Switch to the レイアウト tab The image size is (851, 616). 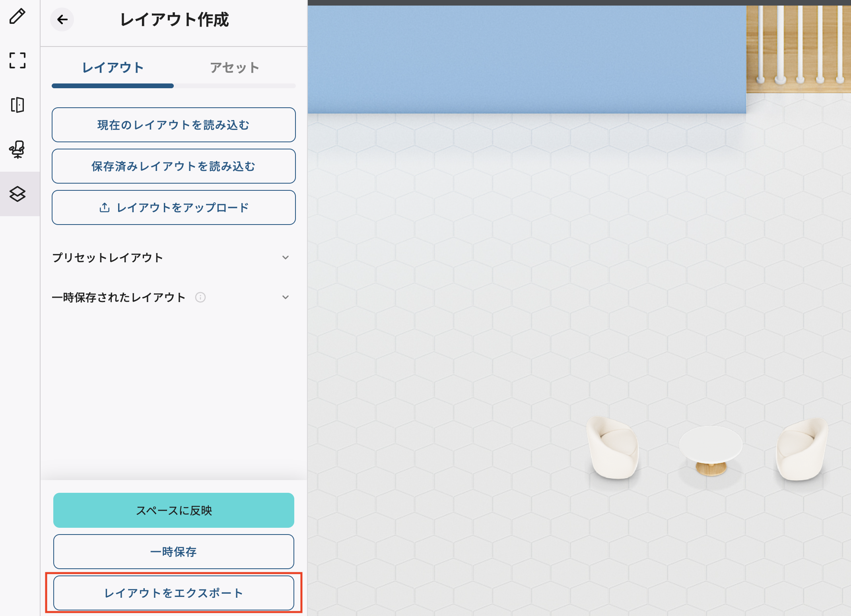113,68
